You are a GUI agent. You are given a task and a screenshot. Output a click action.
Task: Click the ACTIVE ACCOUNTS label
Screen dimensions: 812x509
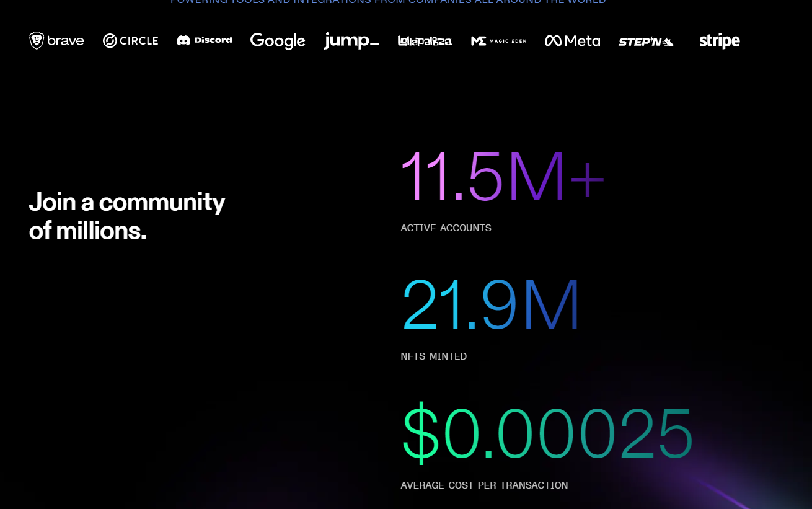coord(446,228)
